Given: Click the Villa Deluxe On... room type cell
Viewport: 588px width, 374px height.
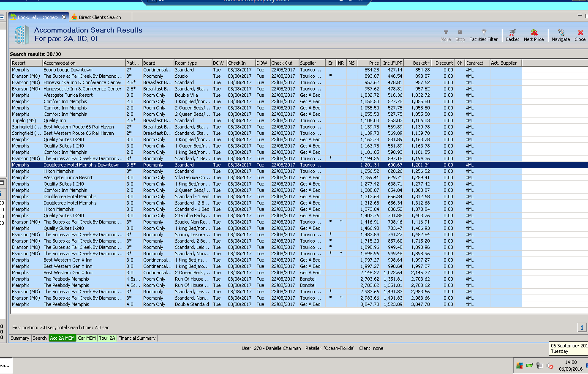Looking at the screenshot, I should (192, 177).
